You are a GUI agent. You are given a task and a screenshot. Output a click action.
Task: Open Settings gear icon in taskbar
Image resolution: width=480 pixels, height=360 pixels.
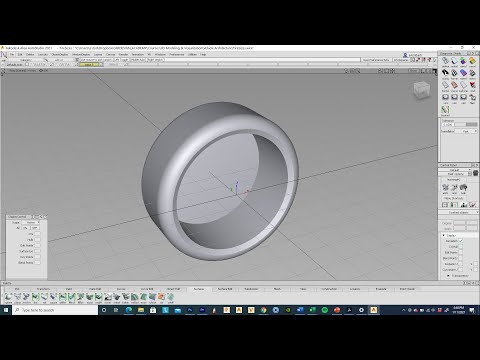[361, 310]
